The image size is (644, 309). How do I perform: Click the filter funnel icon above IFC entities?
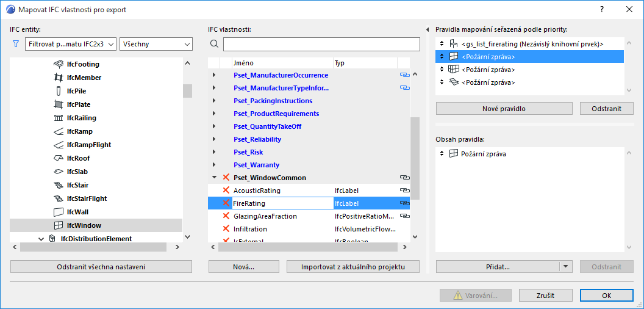click(x=16, y=44)
